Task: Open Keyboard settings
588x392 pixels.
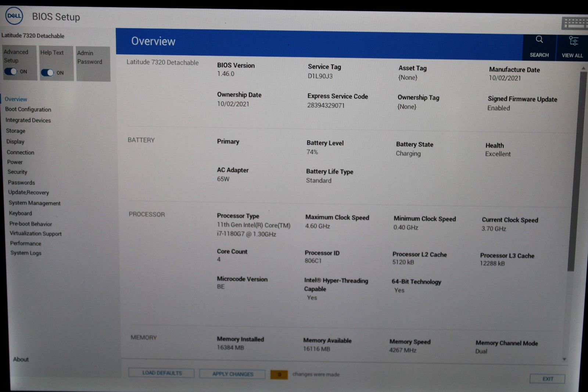Action: tap(21, 213)
